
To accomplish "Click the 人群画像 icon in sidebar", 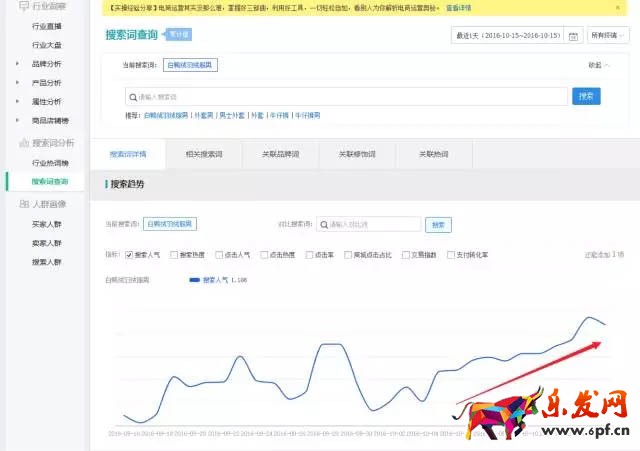I will 24,204.
